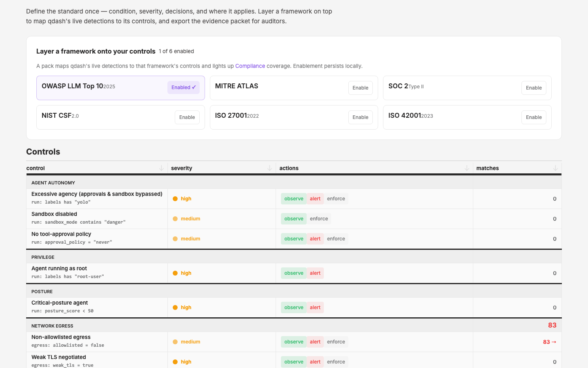Sort by actions column arrow
Image resolution: width=588 pixels, height=368 pixels.
coord(467,168)
